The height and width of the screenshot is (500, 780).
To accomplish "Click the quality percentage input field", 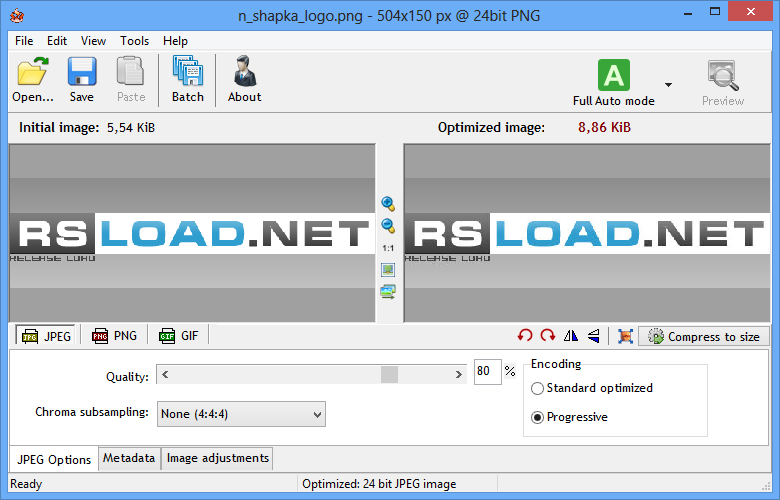I will (x=487, y=372).
